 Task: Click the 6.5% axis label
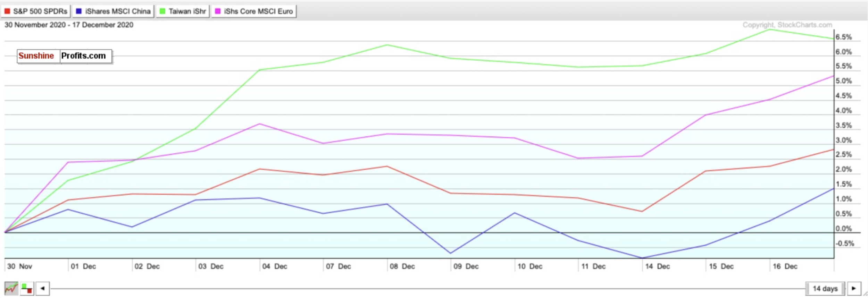click(x=844, y=37)
